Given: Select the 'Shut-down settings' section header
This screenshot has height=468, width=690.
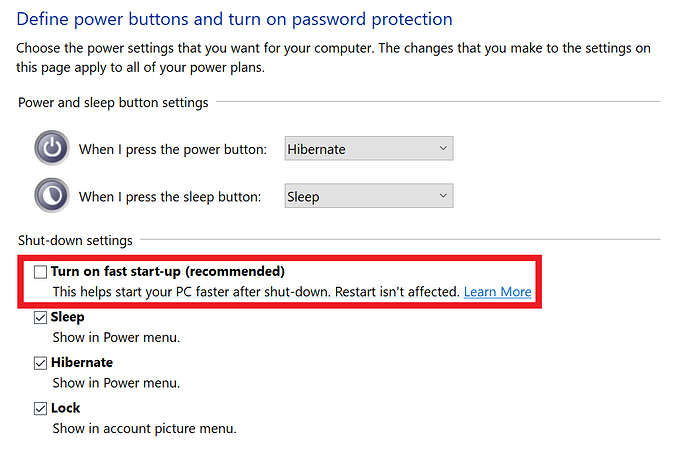Looking at the screenshot, I should 75,241.
